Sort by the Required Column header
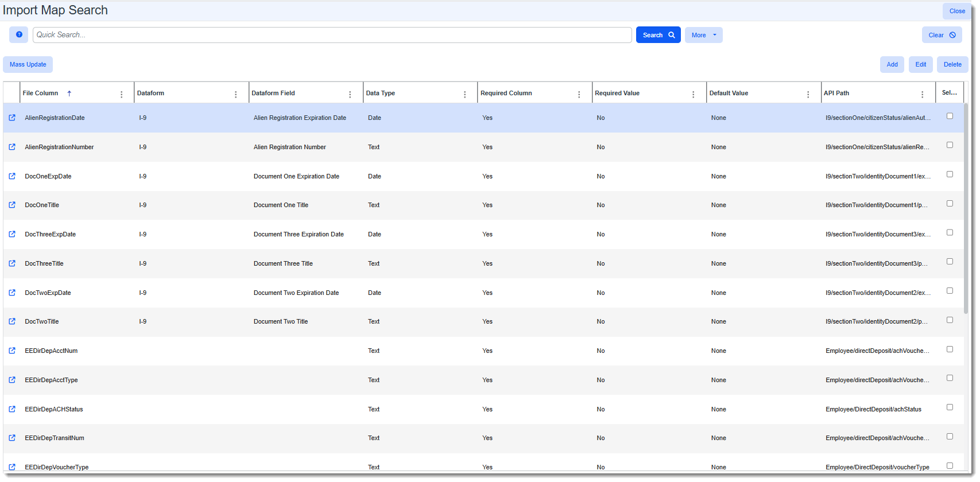 [506, 93]
